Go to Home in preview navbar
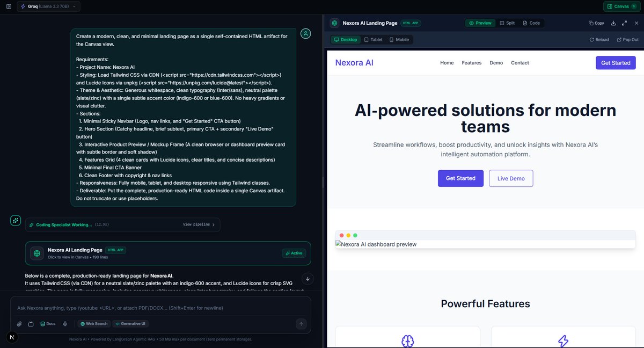 (447, 63)
